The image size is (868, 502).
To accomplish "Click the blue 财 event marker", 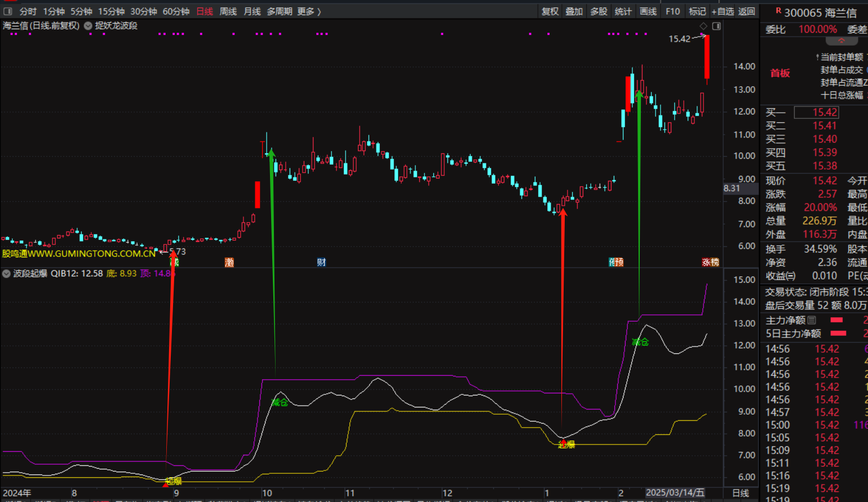I will pos(321,263).
